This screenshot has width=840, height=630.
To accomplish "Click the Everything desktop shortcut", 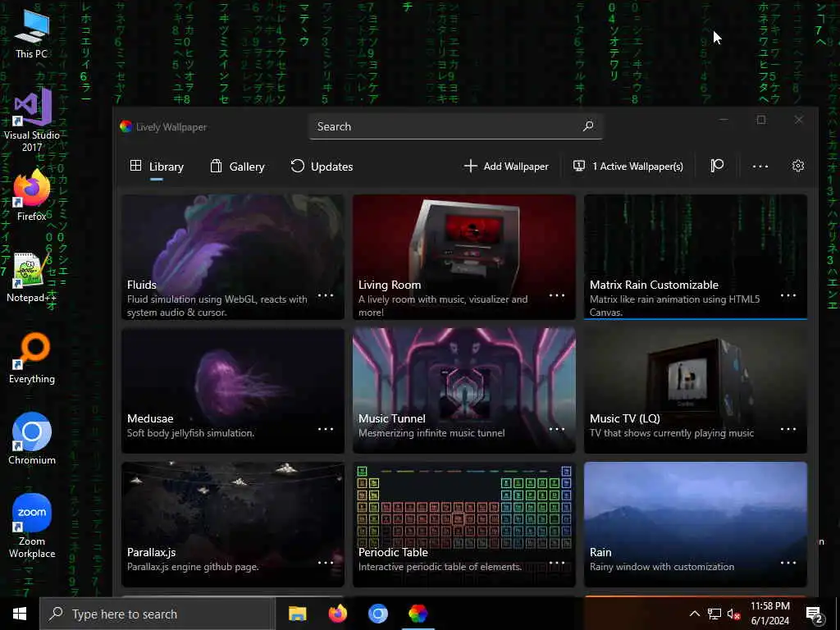I will click(x=32, y=358).
